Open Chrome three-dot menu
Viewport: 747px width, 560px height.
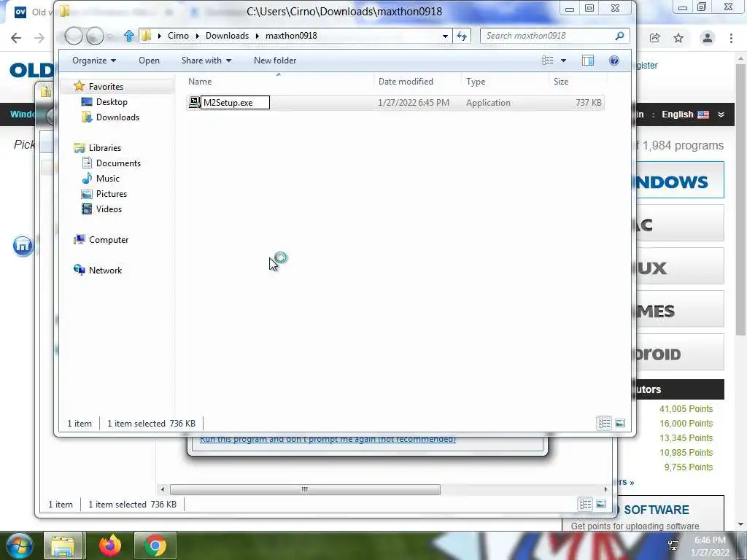coord(731,38)
